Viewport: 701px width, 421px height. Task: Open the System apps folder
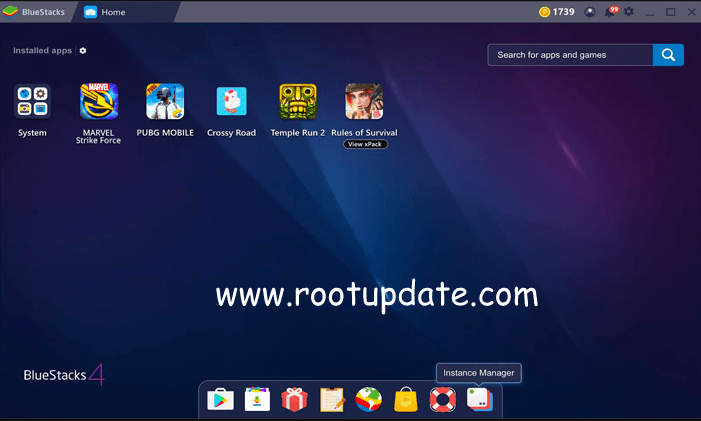click(x=32, y=102)
